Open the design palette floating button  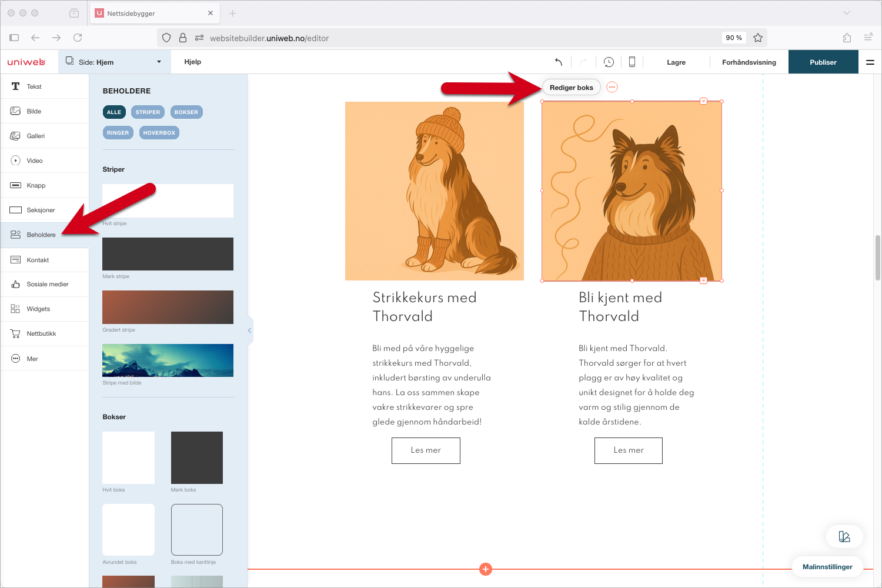(844, 536)
